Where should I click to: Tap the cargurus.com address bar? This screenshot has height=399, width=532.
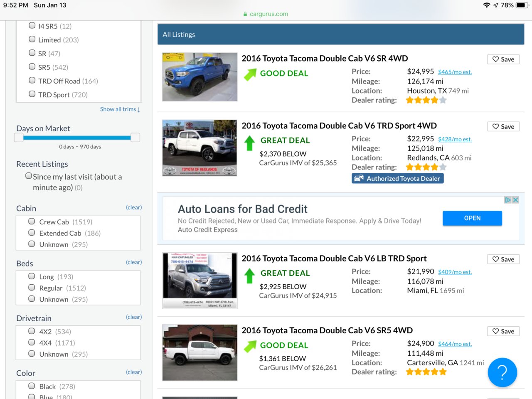coord(266,14)
